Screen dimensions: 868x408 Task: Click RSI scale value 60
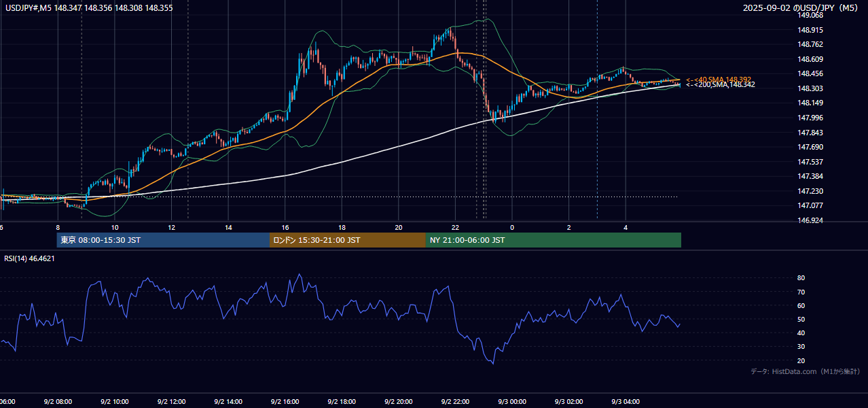(801, 306)
